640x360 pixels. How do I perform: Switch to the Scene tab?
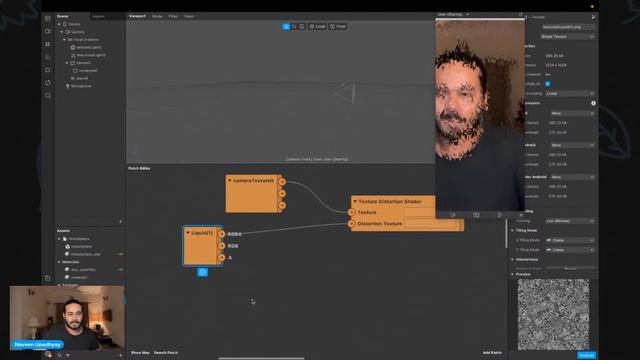click(62, 16)
